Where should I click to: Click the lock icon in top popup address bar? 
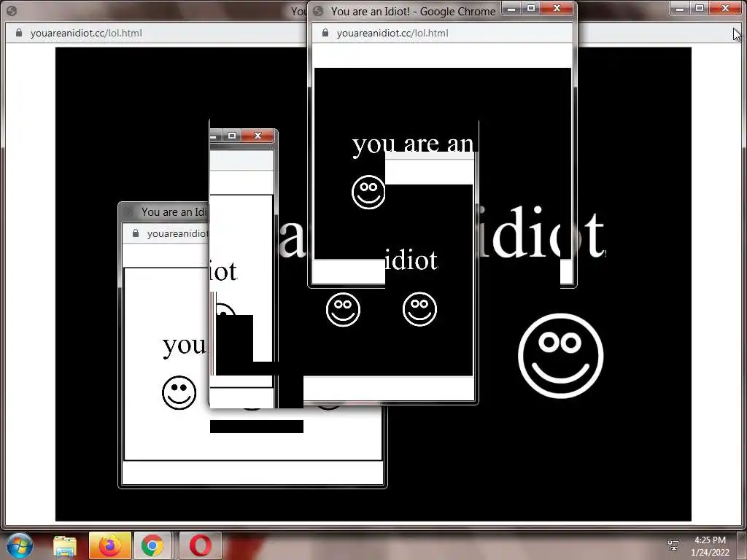tap(325, 33)
